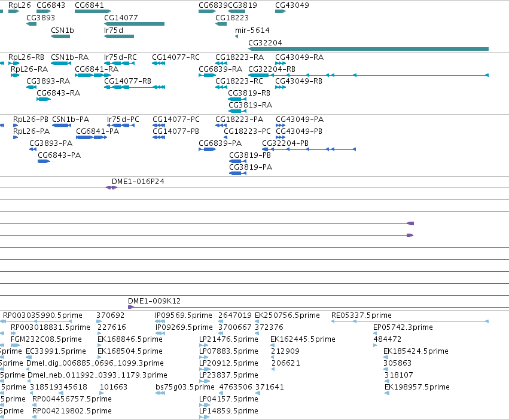Click the CG3893 gene label

41,17
